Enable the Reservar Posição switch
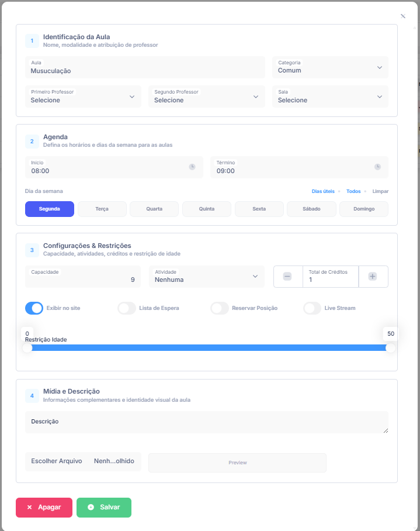This screenshot has width=420, height=531. click(220, 308)
